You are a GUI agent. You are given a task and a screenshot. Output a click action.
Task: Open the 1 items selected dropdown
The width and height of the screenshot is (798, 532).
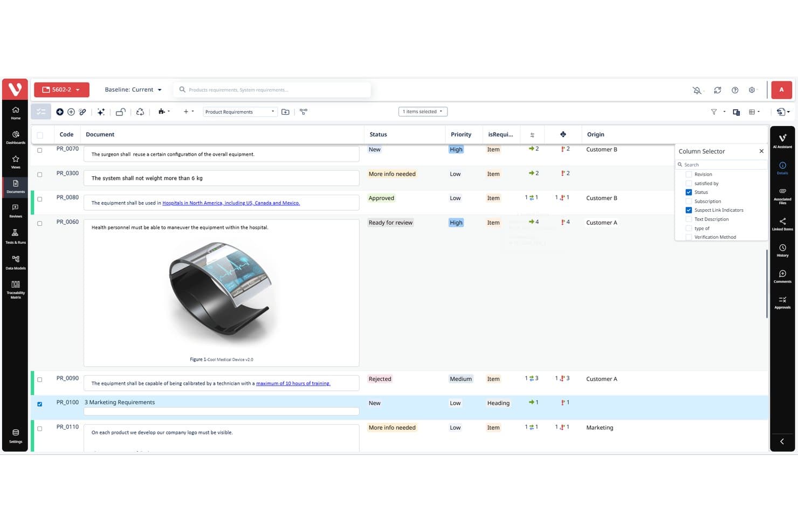(x=423, y=112)
